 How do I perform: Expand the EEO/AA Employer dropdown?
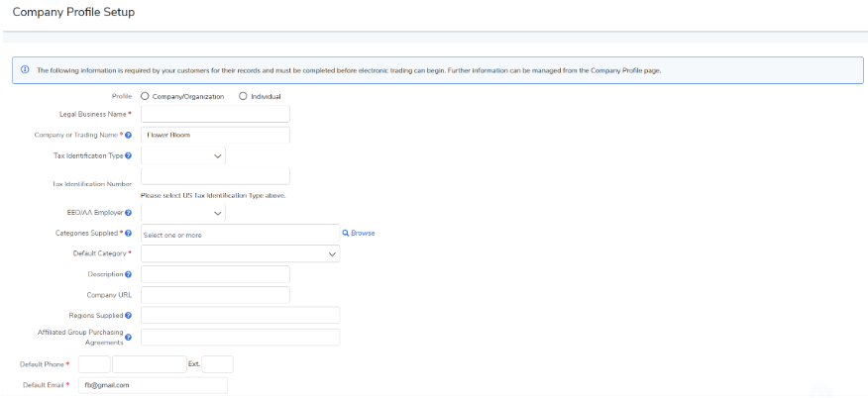tap(183, 213)
